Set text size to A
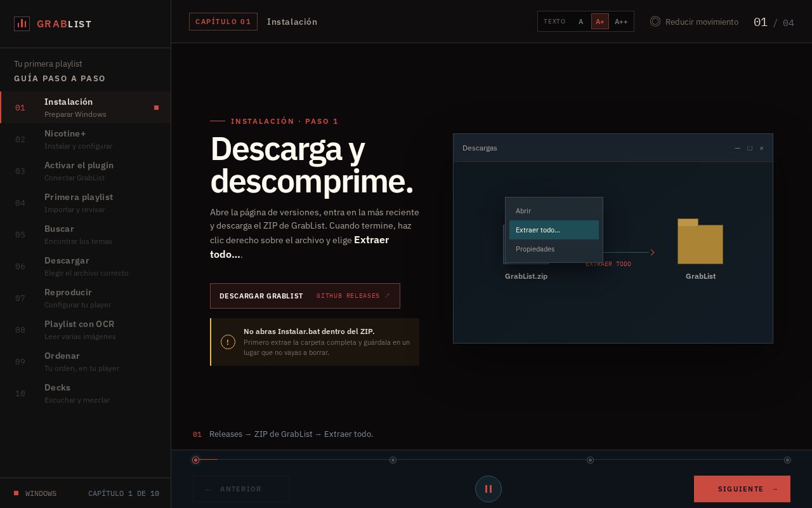 tap(580, 22)
